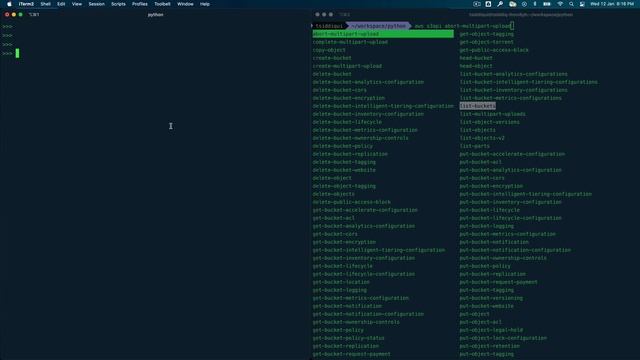Viewport: 640px width, 360px height.
Task: Click the selected list-buckets entry
Action: [x=478, y=106]
